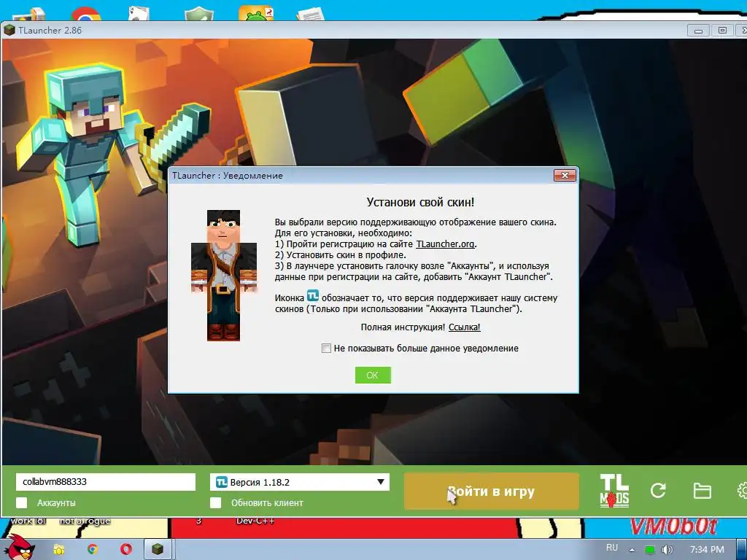
Task: Open the file explorer taskbar icon
Action: [59, 550]
